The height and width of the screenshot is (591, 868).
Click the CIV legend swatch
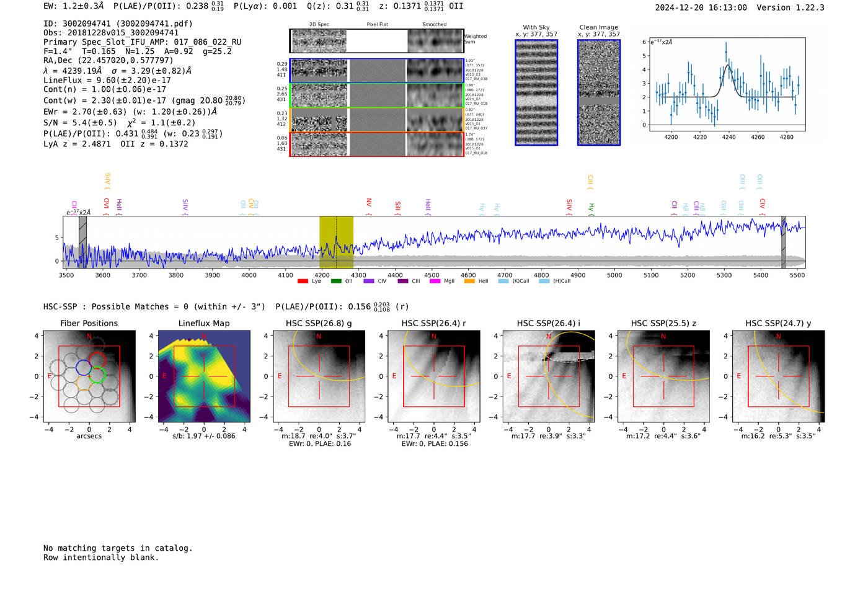click(369, 282)
